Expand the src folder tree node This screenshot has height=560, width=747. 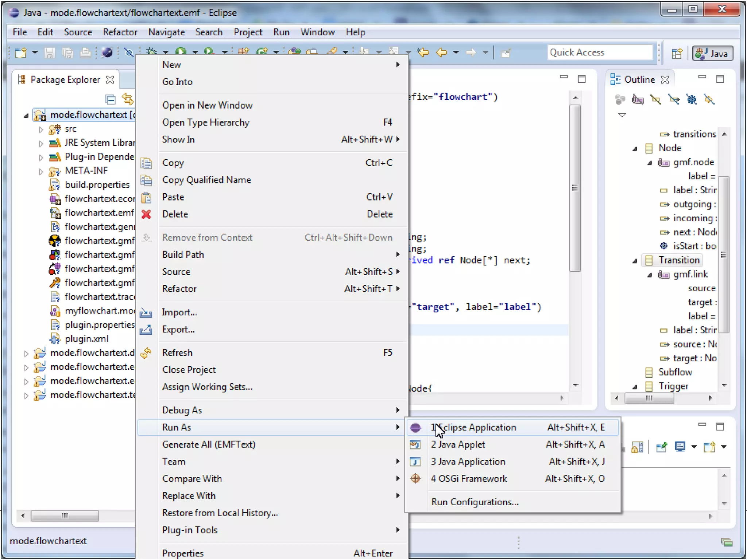click(41, 129)
